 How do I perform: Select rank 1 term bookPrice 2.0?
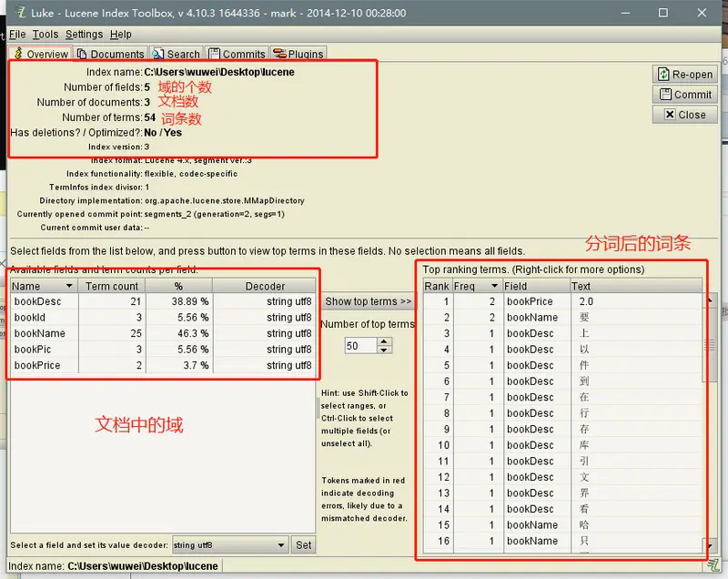[x=562, y=301]
